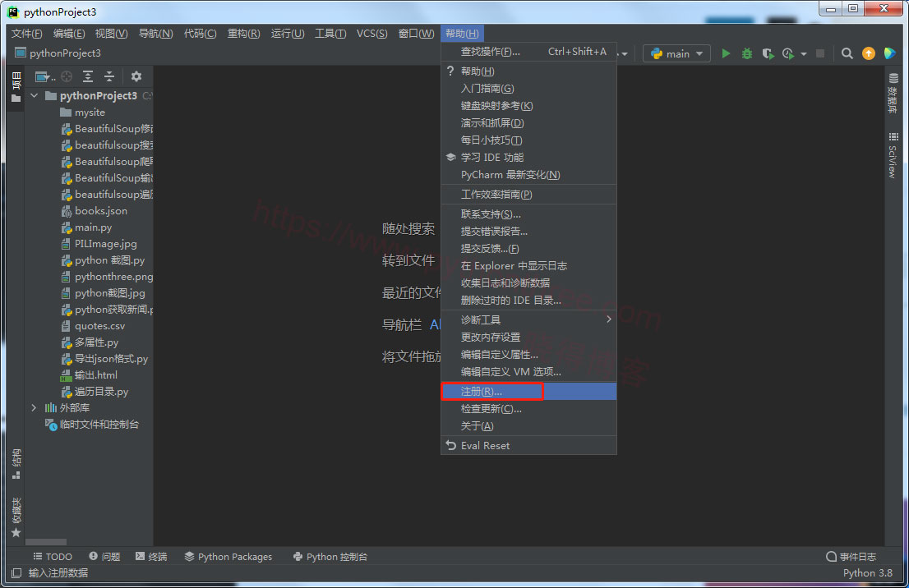Run the main configuration with green play icon
This screenshot has height=588, width=909.
(x=726, y=53)
